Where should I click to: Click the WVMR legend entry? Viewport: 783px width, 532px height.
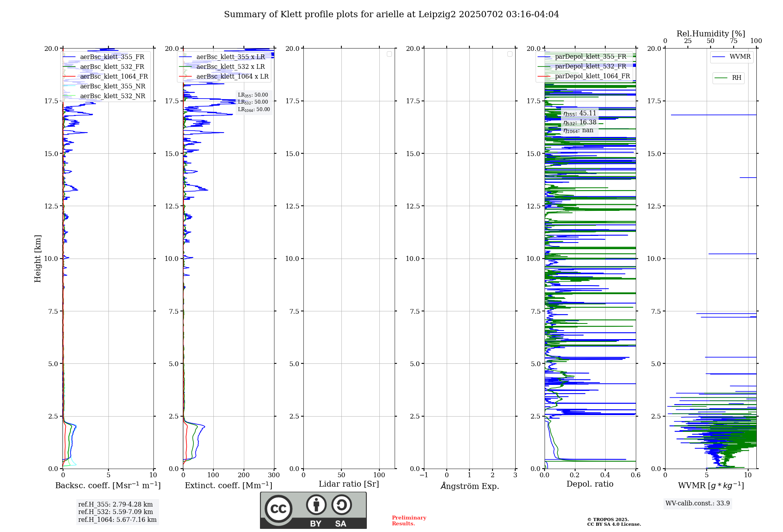point(732,57)
